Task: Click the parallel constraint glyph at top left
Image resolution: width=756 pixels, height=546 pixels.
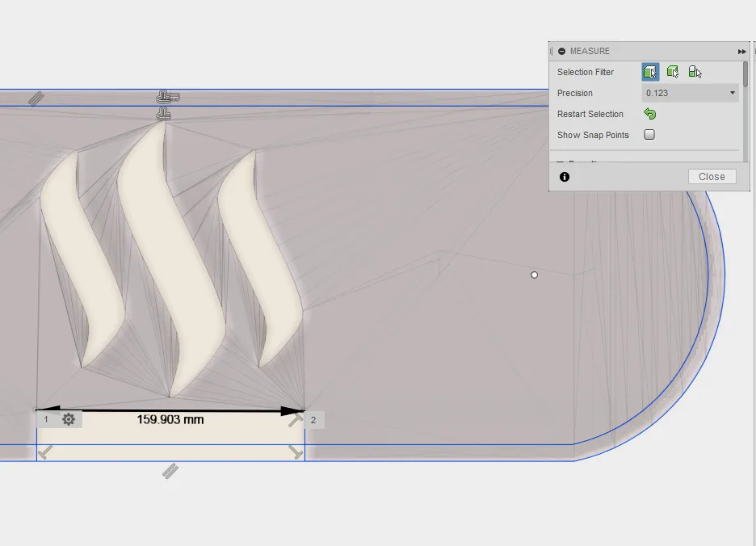Action: 36,99
